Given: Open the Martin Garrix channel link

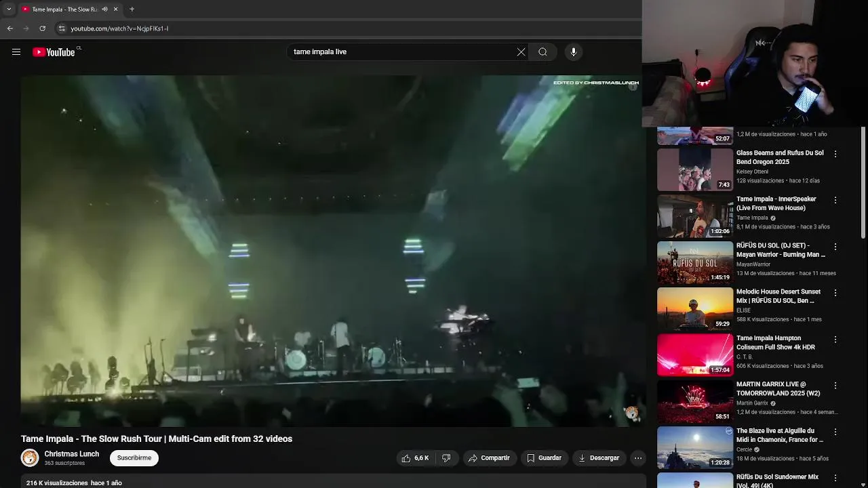Looking at the screenshot, I should (753, 403).
